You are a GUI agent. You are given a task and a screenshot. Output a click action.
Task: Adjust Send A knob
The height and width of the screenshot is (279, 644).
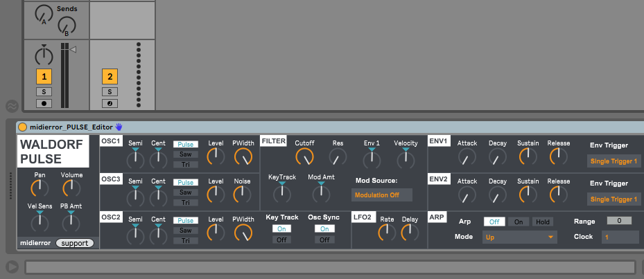pos(44,15)
